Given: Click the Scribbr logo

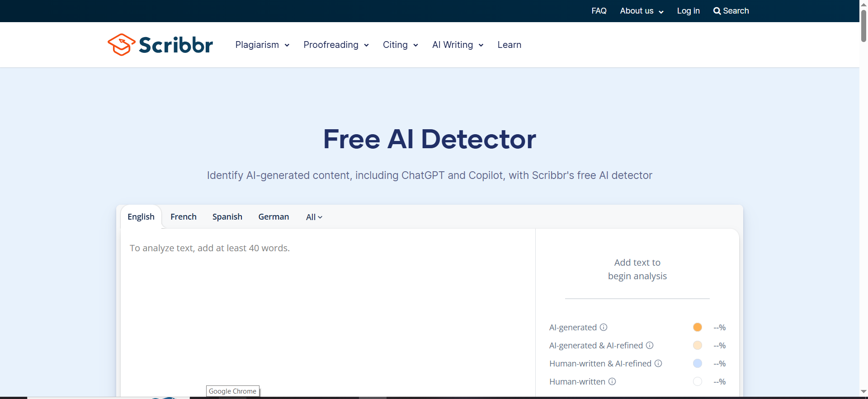Looking at the screenshot, I should click(160, 45).
